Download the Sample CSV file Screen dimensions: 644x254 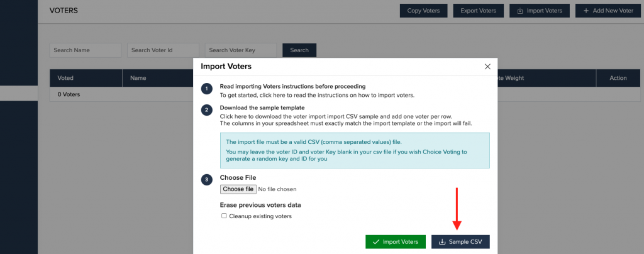460,242
